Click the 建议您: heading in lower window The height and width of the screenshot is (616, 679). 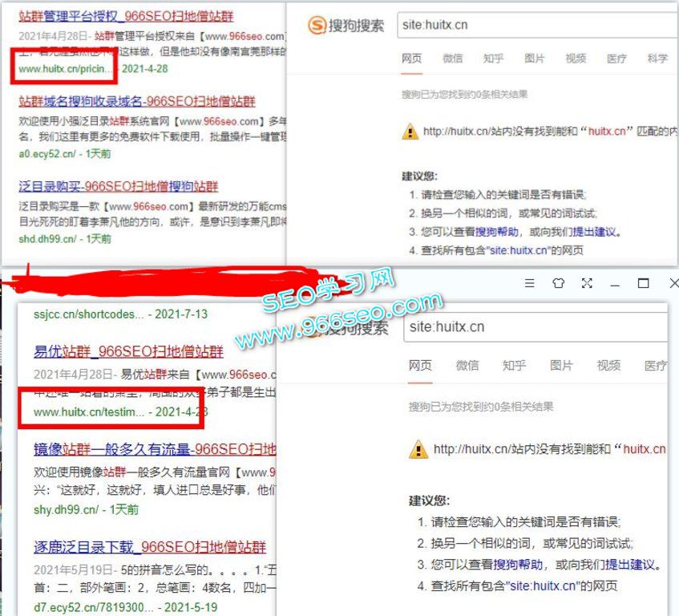[x=429, y=500]
